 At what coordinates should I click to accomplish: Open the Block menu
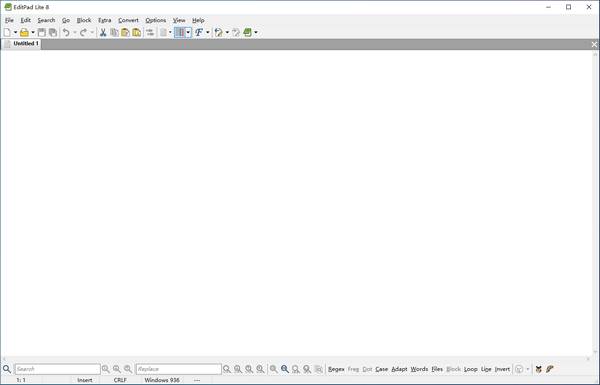[x=84, y=20]
